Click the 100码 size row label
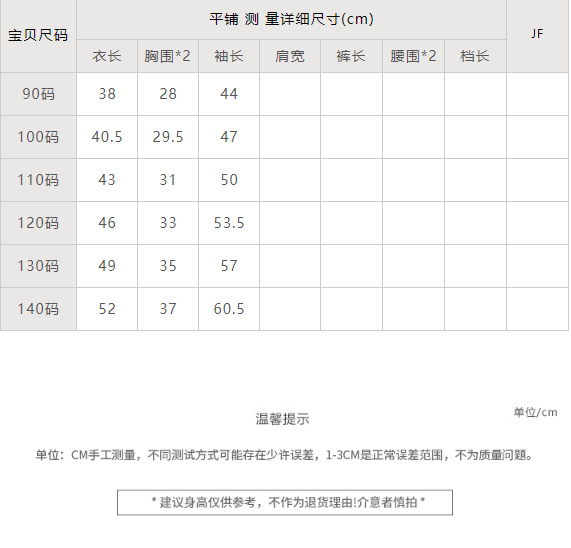 pyautogui.click(x=38, y=137)
